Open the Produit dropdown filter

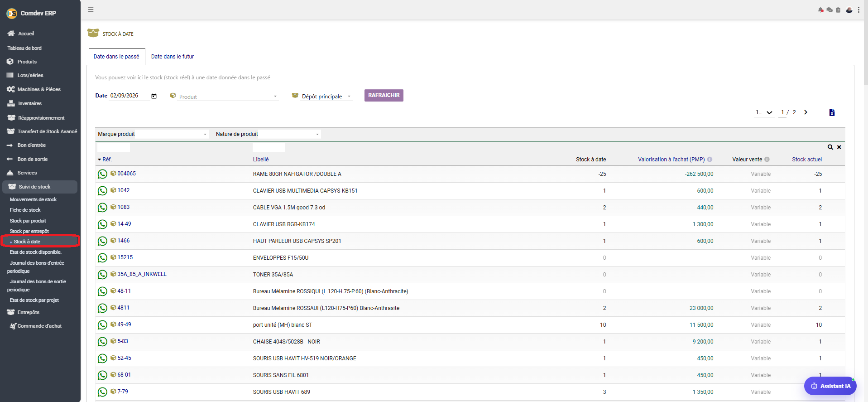(228, 97)
